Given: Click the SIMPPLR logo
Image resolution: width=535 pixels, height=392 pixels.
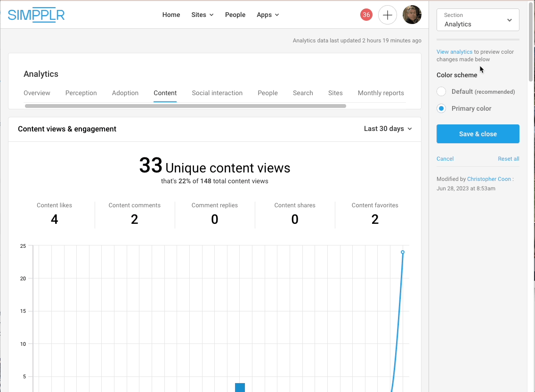Looking at the screenshot, I should click(36, 15).
